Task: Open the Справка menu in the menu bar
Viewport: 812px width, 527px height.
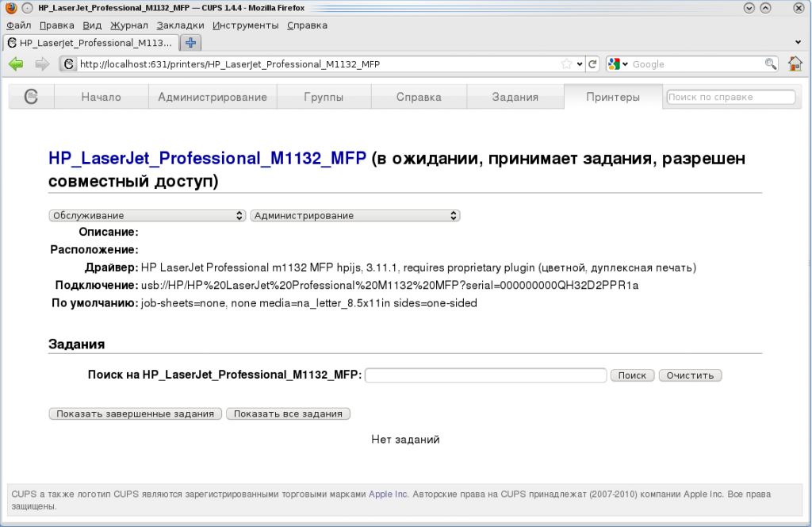Action: tap(307, 25)
